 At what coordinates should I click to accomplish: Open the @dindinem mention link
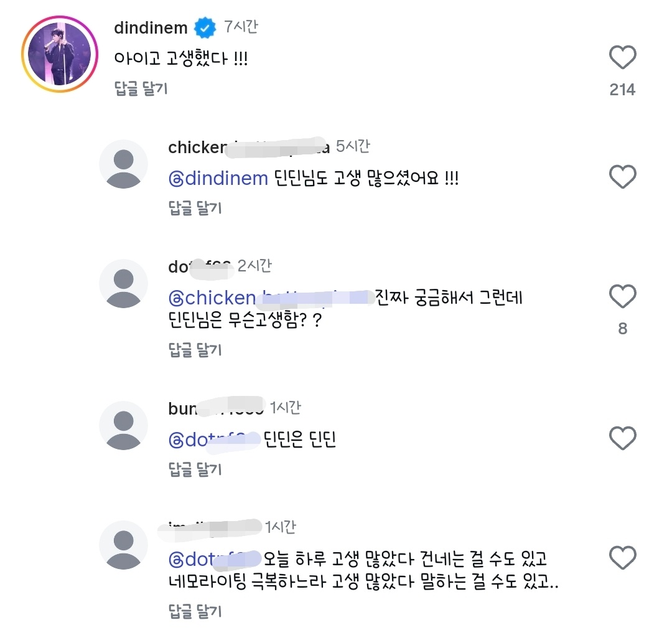(x=218, y=179)
